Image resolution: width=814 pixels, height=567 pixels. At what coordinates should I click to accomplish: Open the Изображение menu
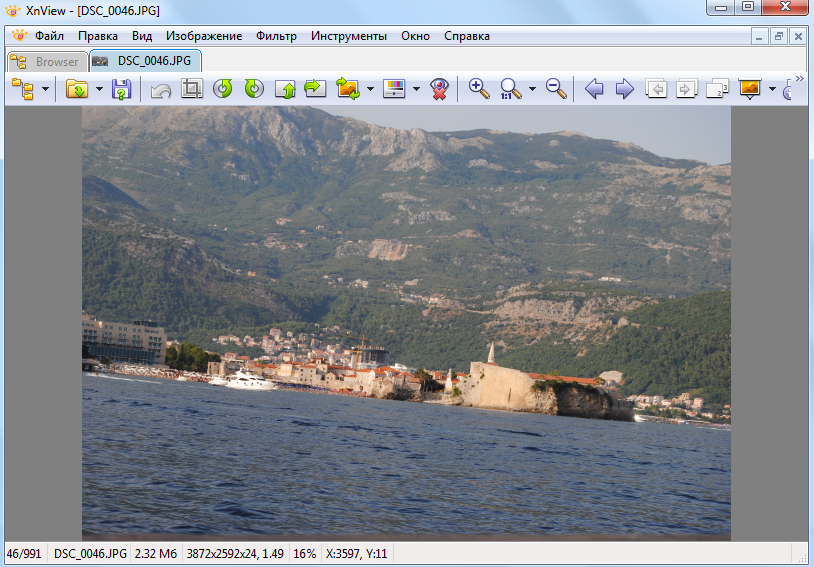click(204, 36)
